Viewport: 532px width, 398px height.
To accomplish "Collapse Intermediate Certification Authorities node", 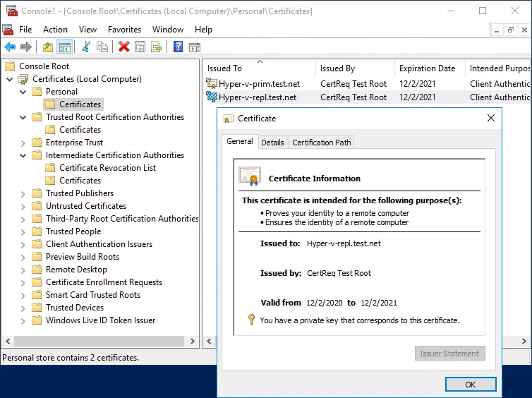I will click(x=23, y=155).
